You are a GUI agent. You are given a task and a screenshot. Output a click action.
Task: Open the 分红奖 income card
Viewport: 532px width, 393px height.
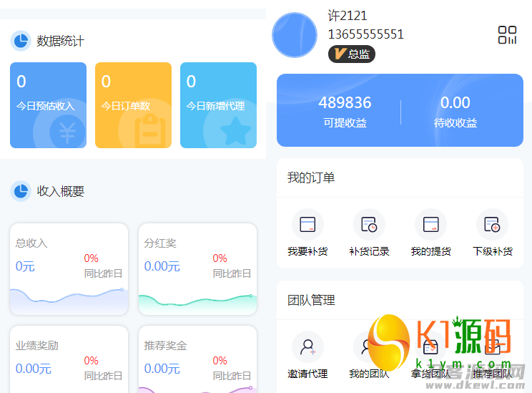coord(197,269)
